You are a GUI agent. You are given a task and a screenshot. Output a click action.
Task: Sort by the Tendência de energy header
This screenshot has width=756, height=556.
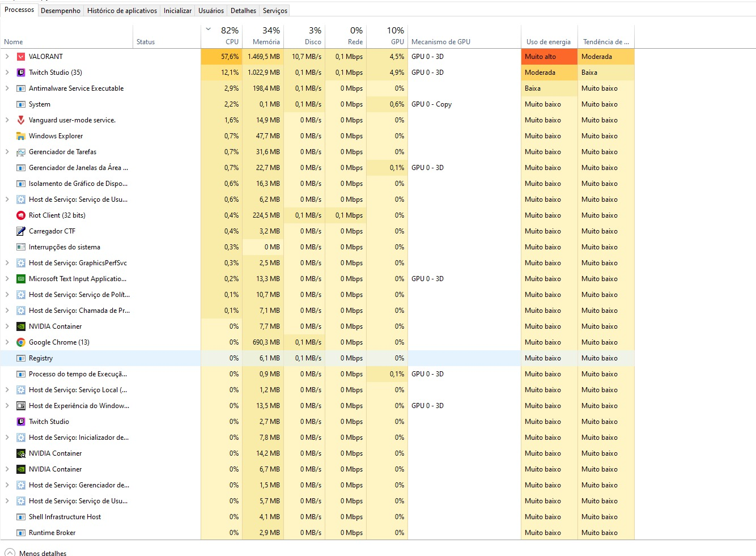(x=606, y=36)
